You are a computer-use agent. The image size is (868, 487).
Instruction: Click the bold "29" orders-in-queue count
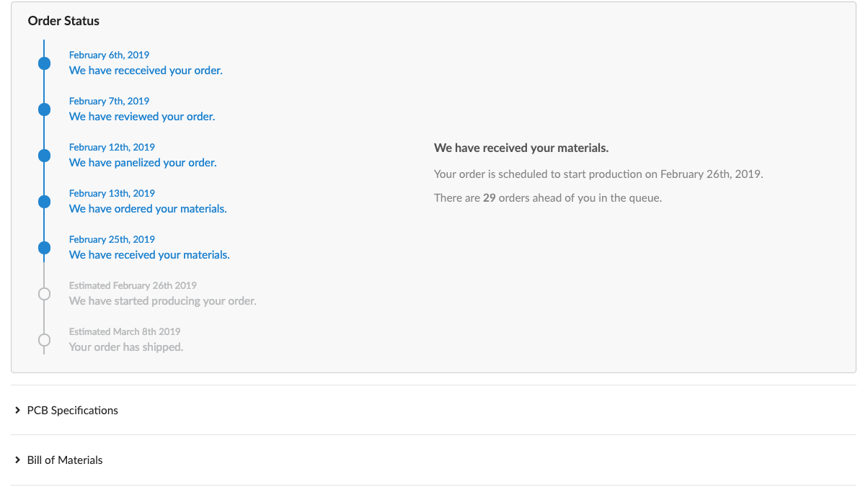click(490, 197)
